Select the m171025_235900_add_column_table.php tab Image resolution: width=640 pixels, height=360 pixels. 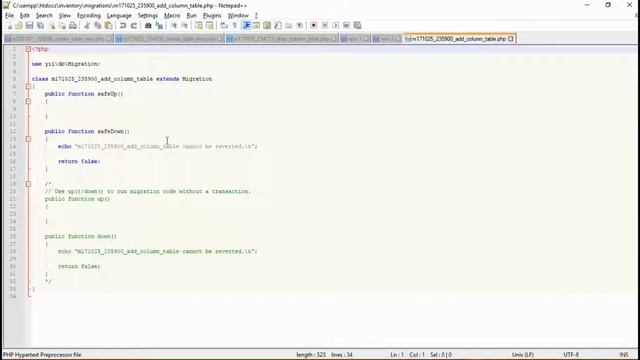coord(458,39)
